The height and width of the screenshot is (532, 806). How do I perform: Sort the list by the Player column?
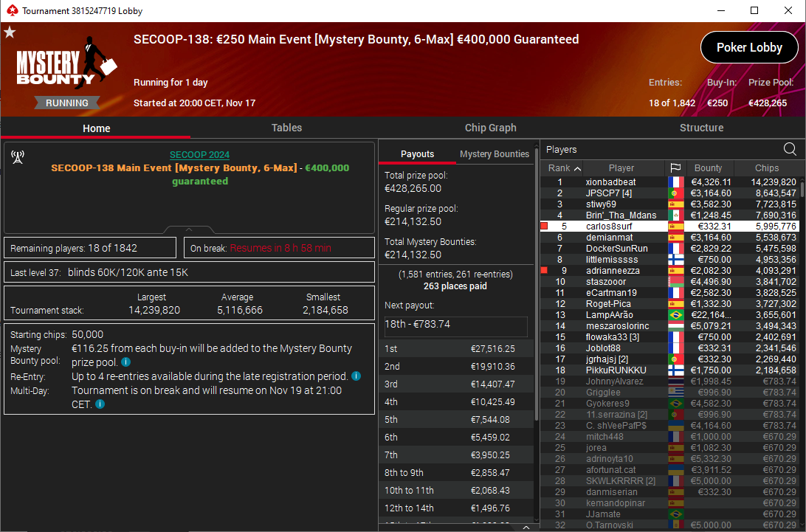pos(621,168)
